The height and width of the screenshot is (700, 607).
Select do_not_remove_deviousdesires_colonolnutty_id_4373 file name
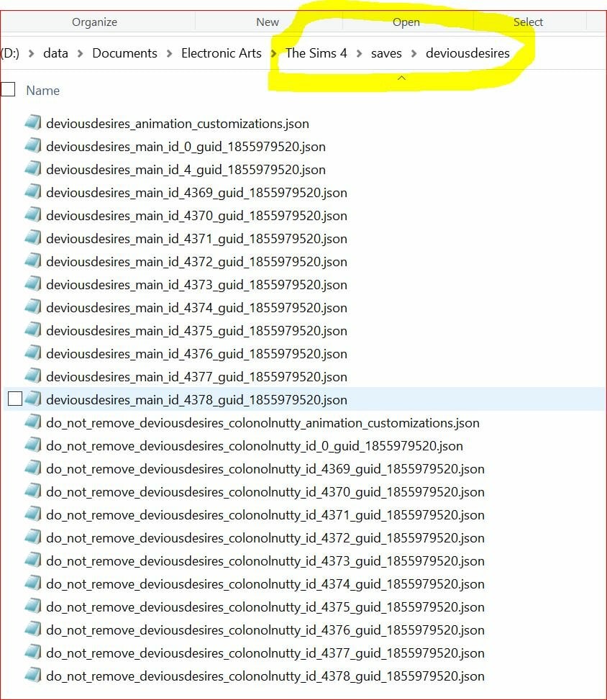tap(265, 561)
